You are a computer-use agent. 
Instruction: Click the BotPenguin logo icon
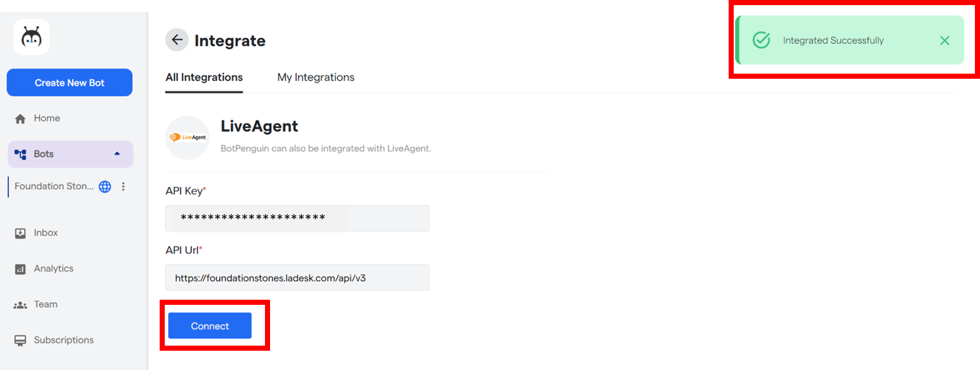click(32, 37)
